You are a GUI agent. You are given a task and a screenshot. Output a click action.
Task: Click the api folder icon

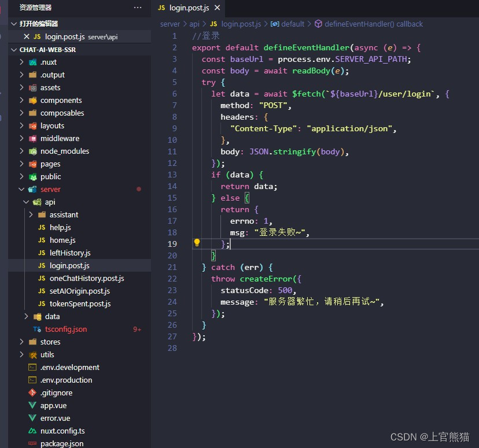pyautogui.click(x=37, y=202)
